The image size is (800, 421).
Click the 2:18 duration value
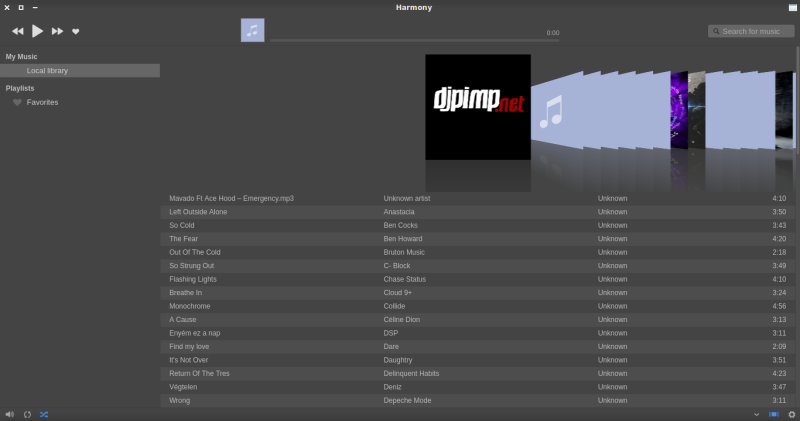(x=779, y=252)
